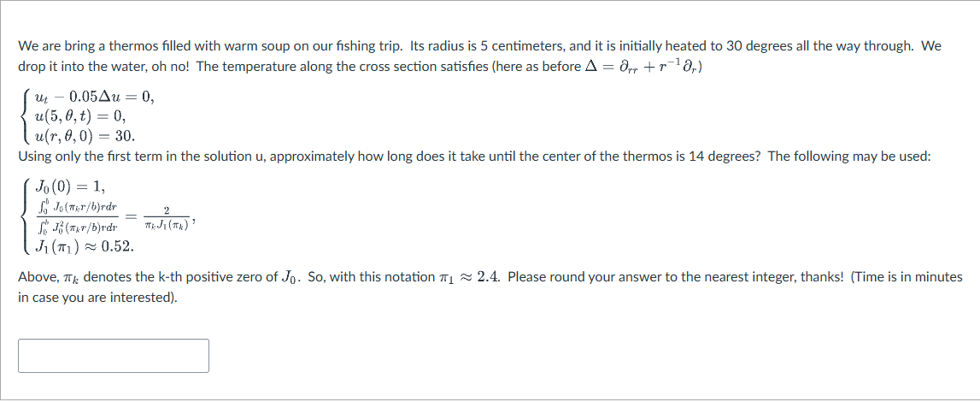Click "Please round your answer" instruction
The width and height of the screenshot is (980, 402).
click(584, 277)
